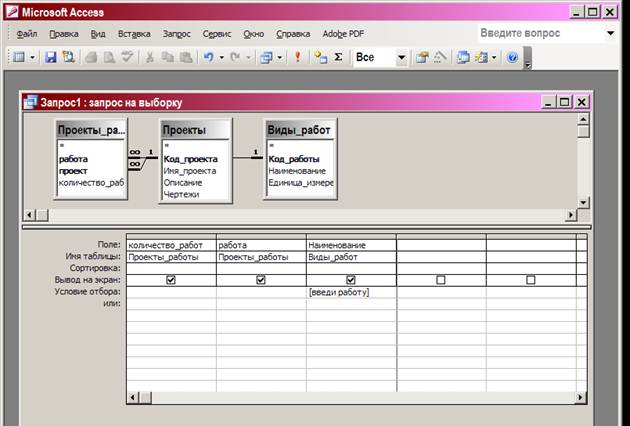Open the Файл menu
This screenshot has height=426, width=630.
coord(27,34)
